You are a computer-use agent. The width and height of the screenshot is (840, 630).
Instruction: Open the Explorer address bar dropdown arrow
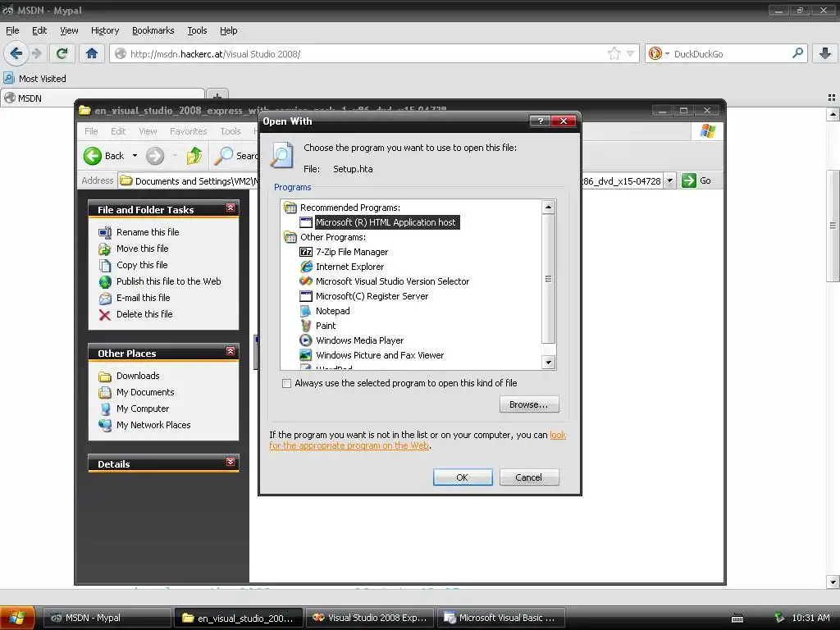click(x=669, y=180)
